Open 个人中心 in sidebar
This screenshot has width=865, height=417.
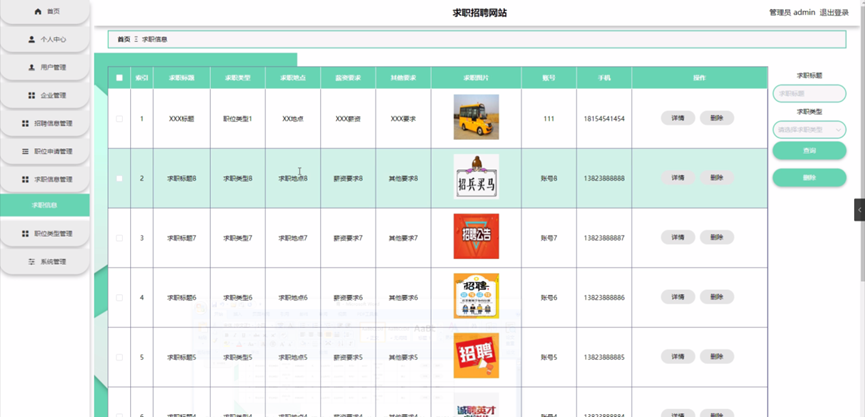tap(45, 40)
